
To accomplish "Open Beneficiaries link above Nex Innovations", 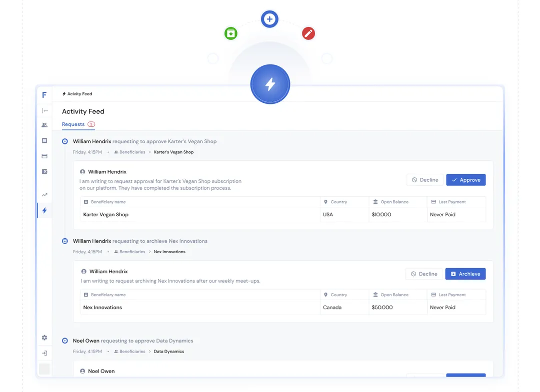I will coord(130,252).
